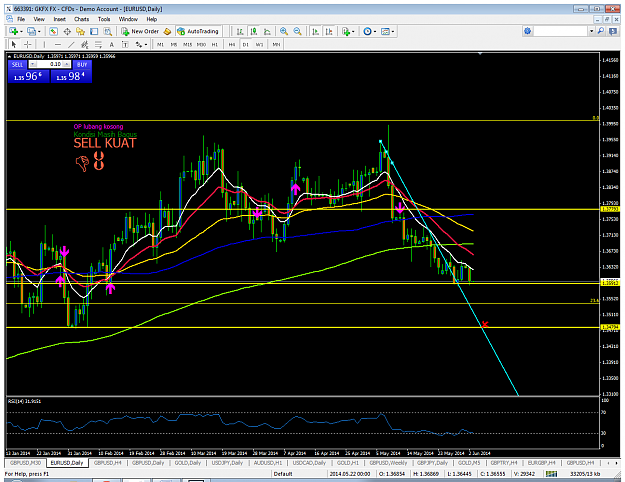The height and width of the screenshot is (482, 625).
Task: Click the search input field in toolbar
Action: click(x=561, y=31)
